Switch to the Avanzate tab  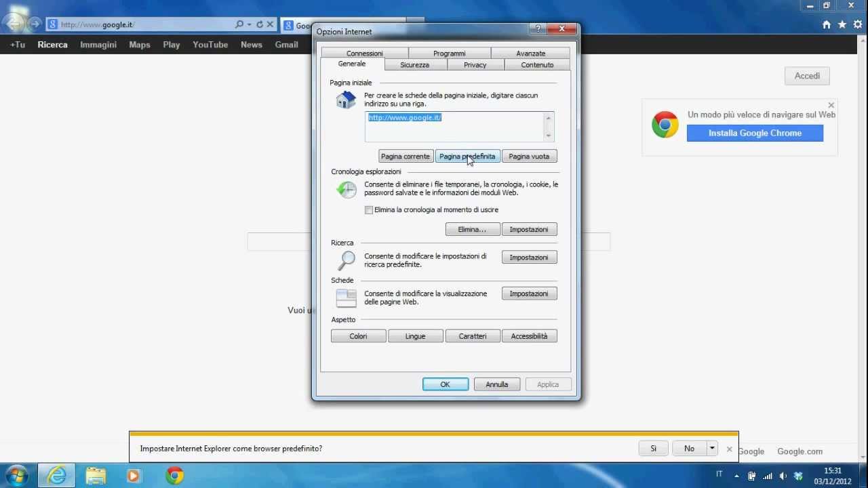coord(530,54)
